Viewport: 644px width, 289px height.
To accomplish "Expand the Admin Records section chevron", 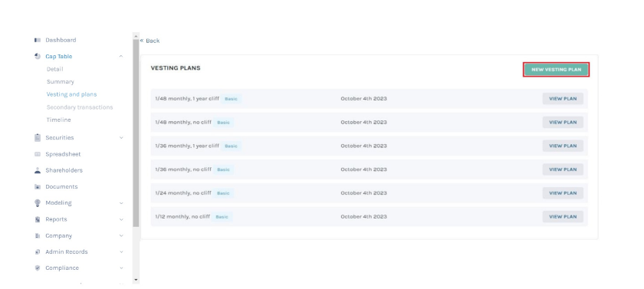I will (x=121, y=252).
